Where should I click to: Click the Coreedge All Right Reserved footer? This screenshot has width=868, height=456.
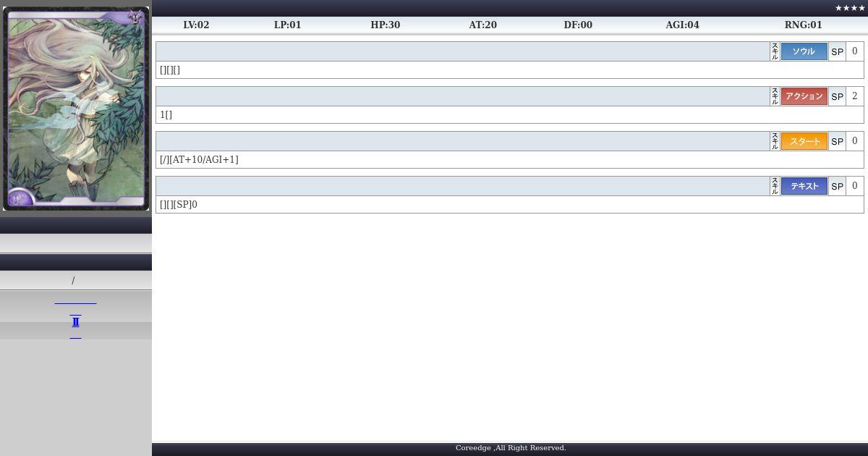click(x=511, y=448)
